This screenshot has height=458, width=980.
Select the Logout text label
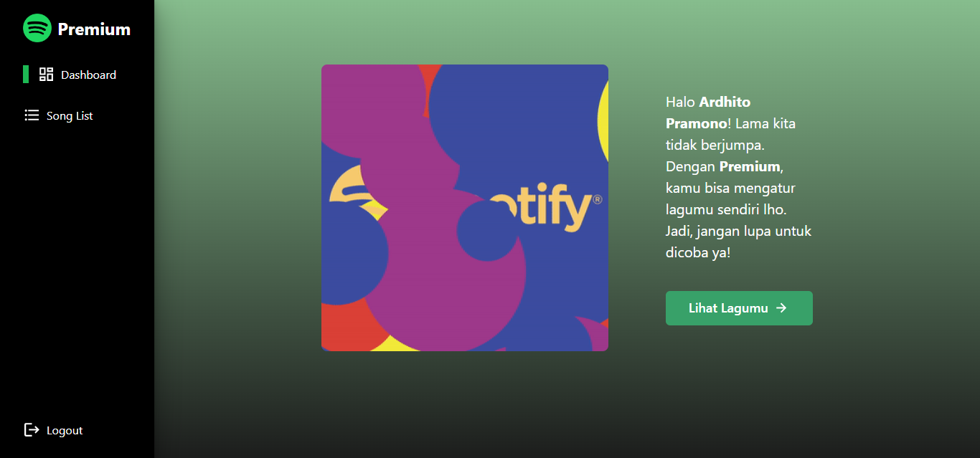coord(65,430)
